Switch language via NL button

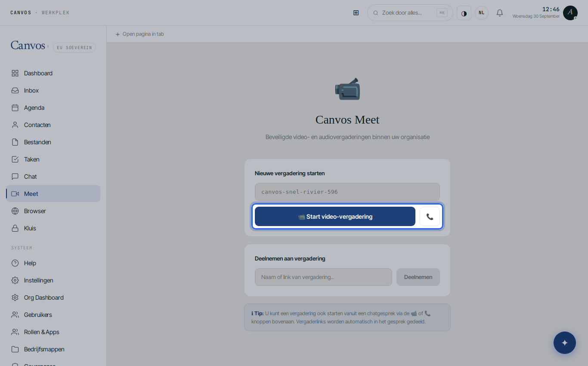tap(482, 13)
